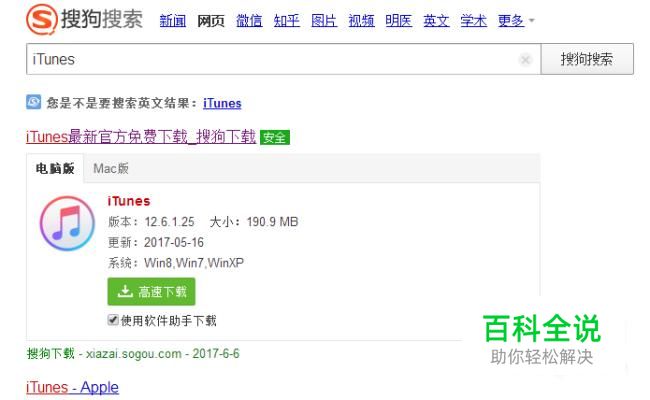This screenshot has height=400, width=650.
Task: Switch to 视频 search
Action: tap(361, 20)
